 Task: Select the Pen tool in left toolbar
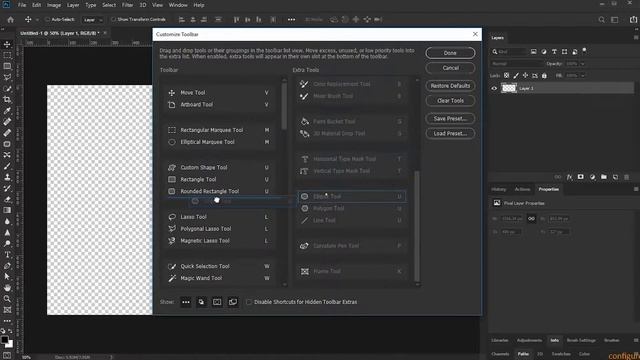click(7, 266)
